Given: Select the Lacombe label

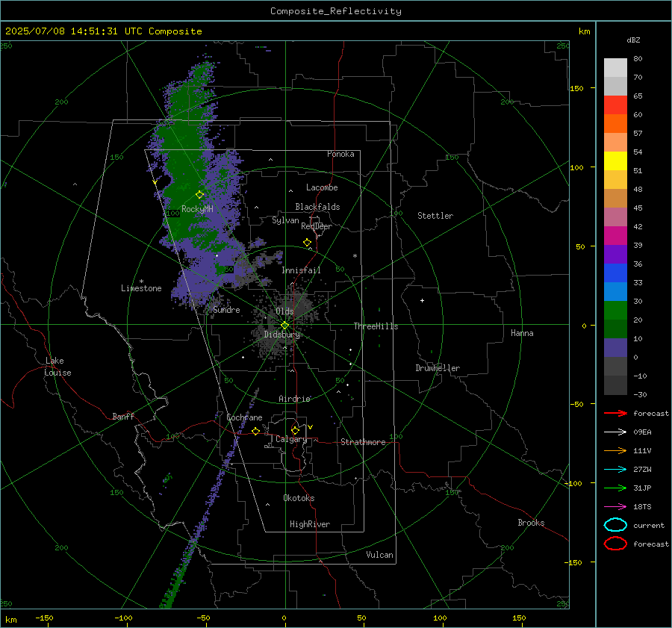Looking at the screenshot, I should [322, 187].
